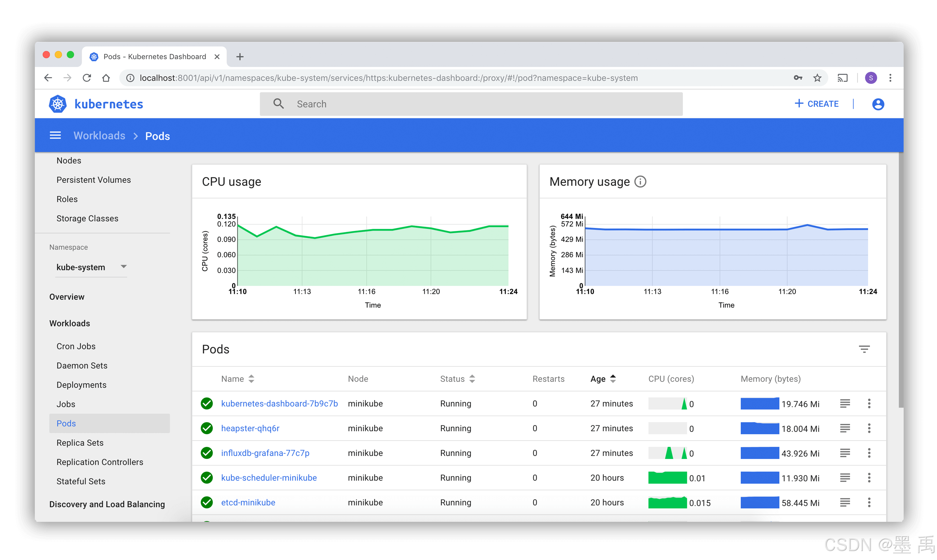Click the CREATE button
The image size is (937, 560).
point(816,104)
